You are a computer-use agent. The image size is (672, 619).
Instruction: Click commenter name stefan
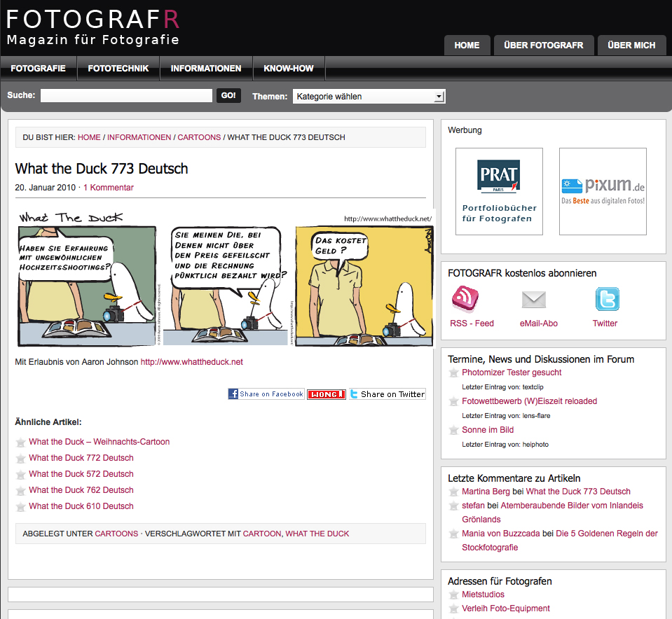(473, 506)
